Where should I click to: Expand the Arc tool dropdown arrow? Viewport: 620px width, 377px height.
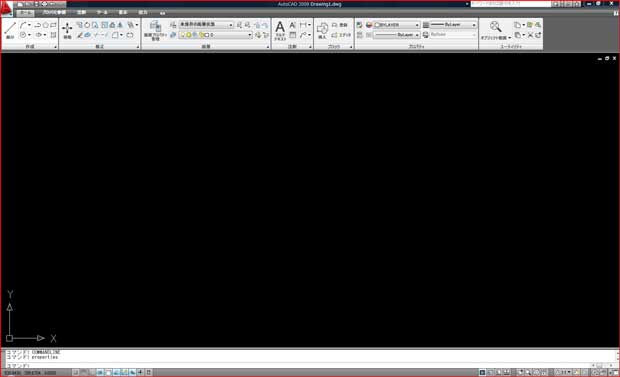pyautogui.click(x=29, y=25)
